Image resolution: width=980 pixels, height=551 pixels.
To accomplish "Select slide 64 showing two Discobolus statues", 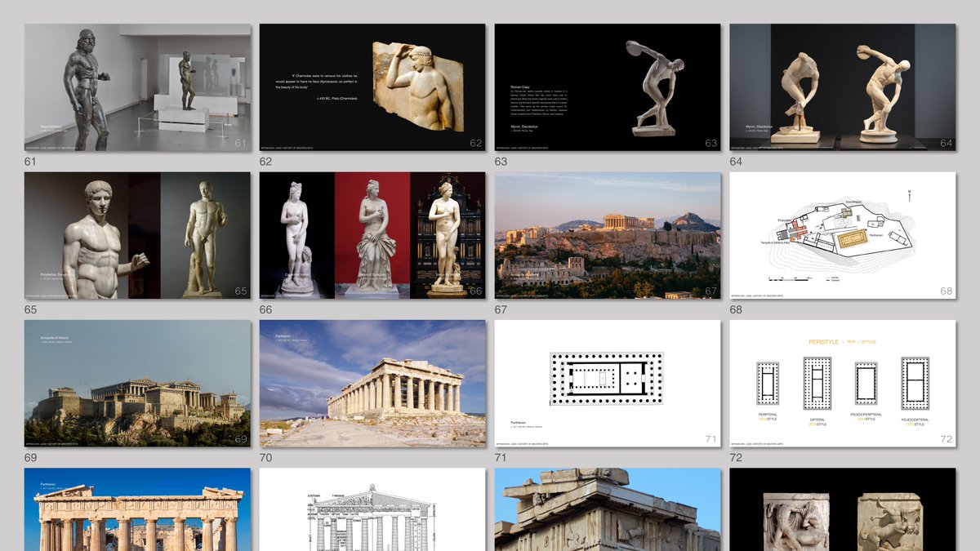I will [x=843, y=87].
